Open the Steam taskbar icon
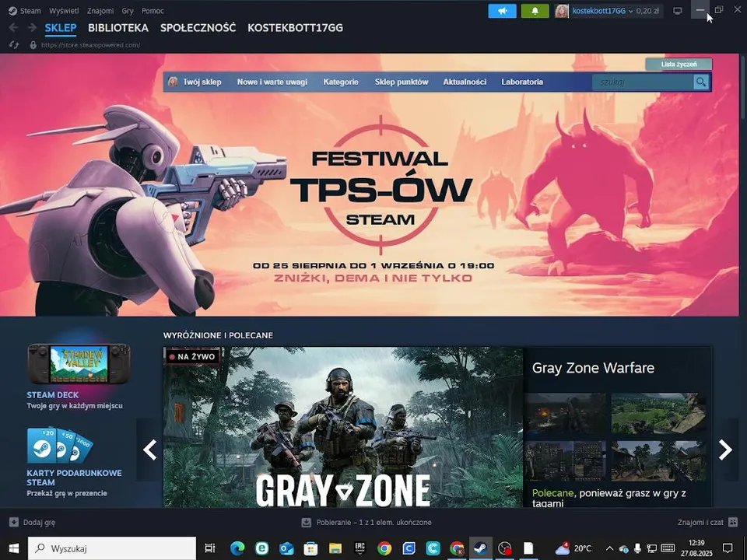 pyautogui.click(x=480, y=548)
